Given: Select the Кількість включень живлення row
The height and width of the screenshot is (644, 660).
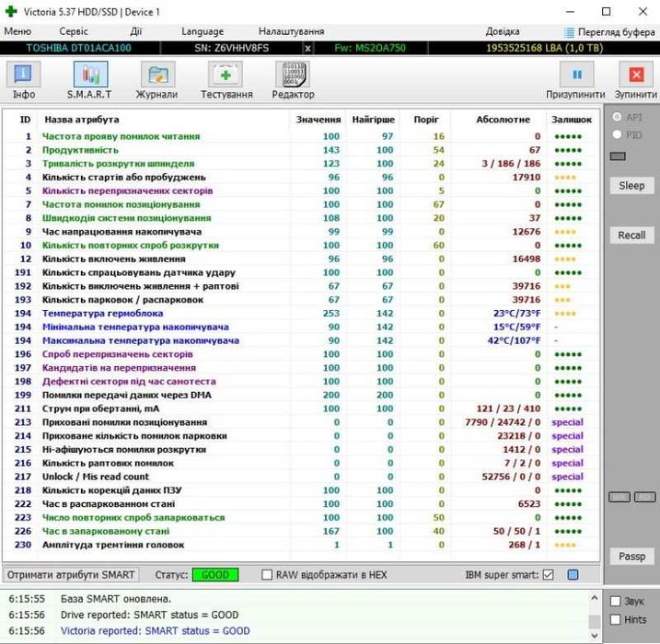Looking at the screenshot, I should point(301,259).
